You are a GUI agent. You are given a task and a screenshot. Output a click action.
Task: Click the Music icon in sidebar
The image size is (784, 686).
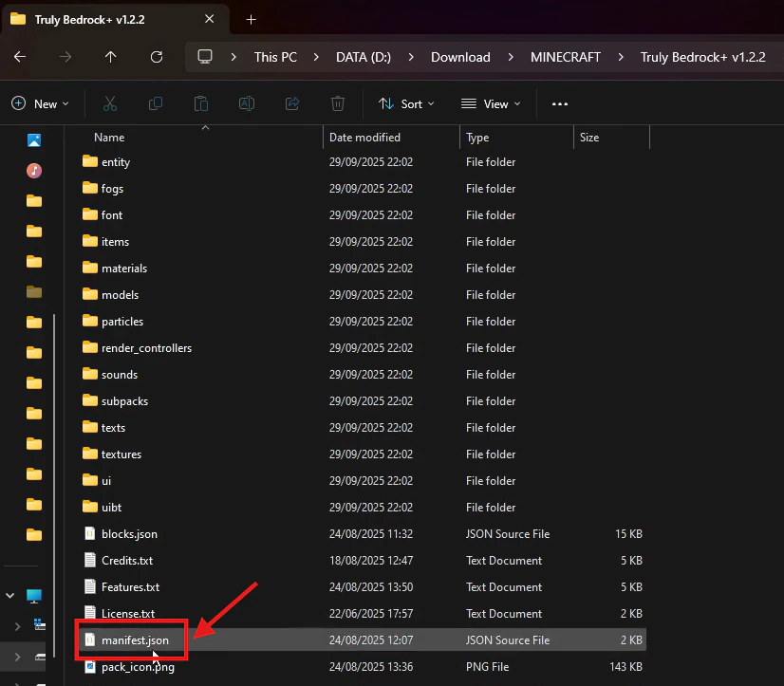(34, 171)
